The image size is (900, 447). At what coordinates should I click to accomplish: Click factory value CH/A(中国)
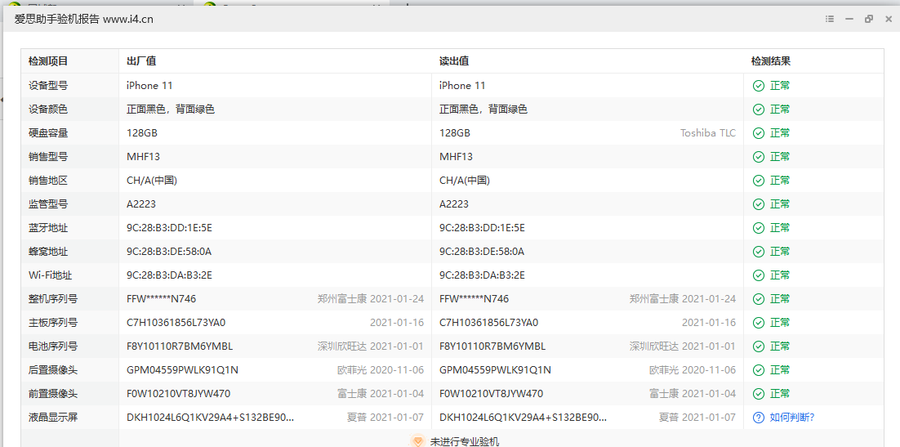(x=152, y=180)
